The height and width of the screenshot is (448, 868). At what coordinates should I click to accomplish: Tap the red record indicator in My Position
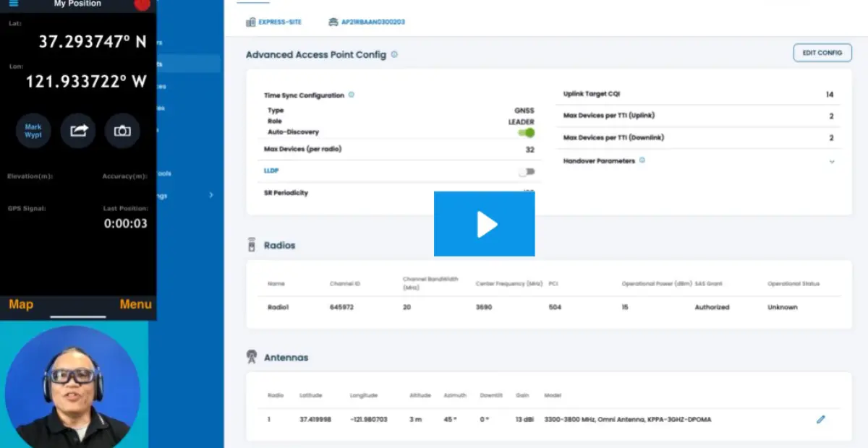pyautogui.click(x=142, y=4)
